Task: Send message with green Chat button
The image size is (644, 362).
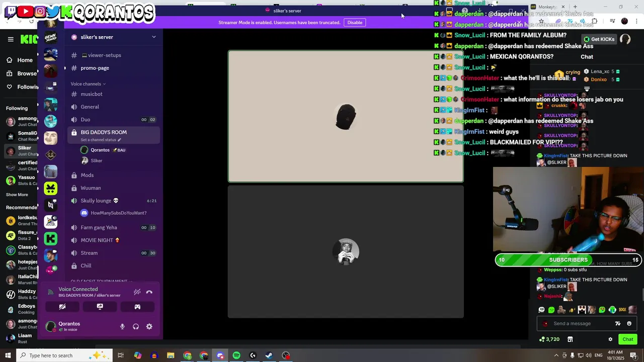Action: click(627, 339)
